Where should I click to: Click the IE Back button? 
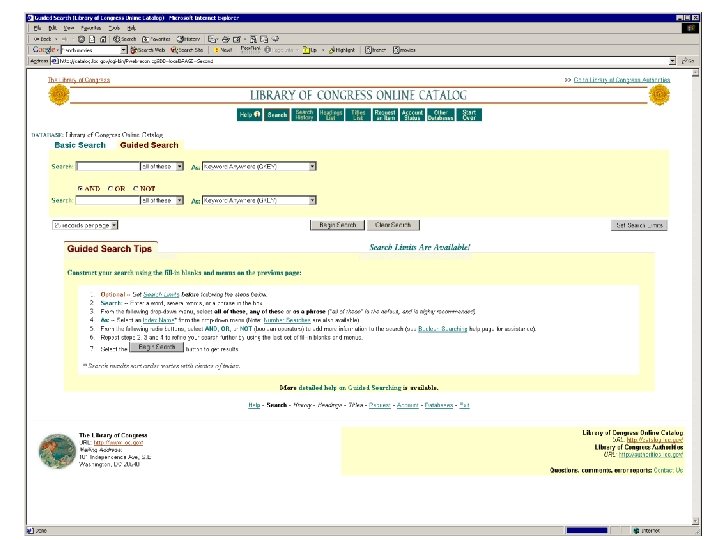(x=42, y=39)
